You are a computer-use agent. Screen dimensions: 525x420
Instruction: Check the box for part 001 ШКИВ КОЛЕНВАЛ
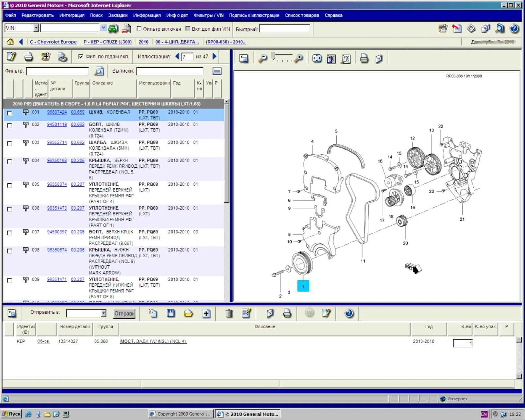pos(9,113)
